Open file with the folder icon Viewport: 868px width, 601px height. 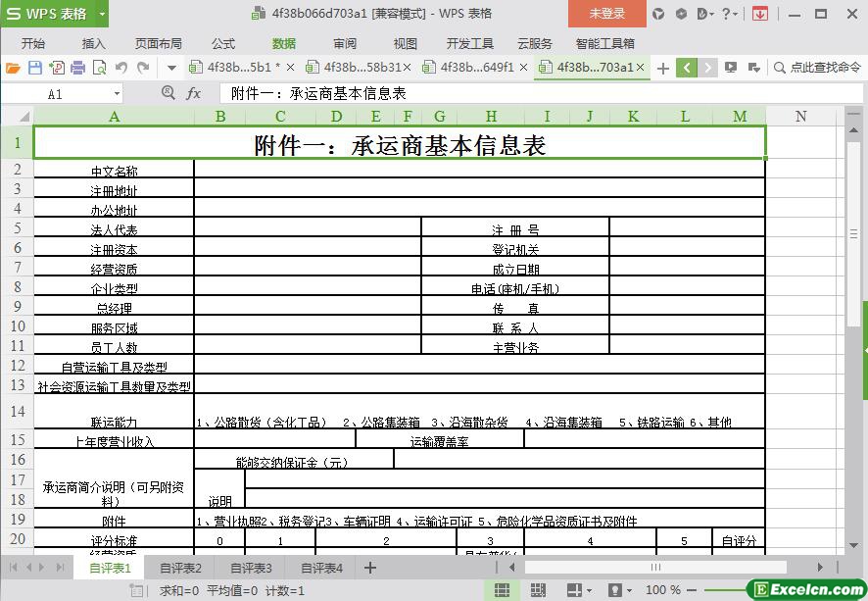tap(13, 68)
